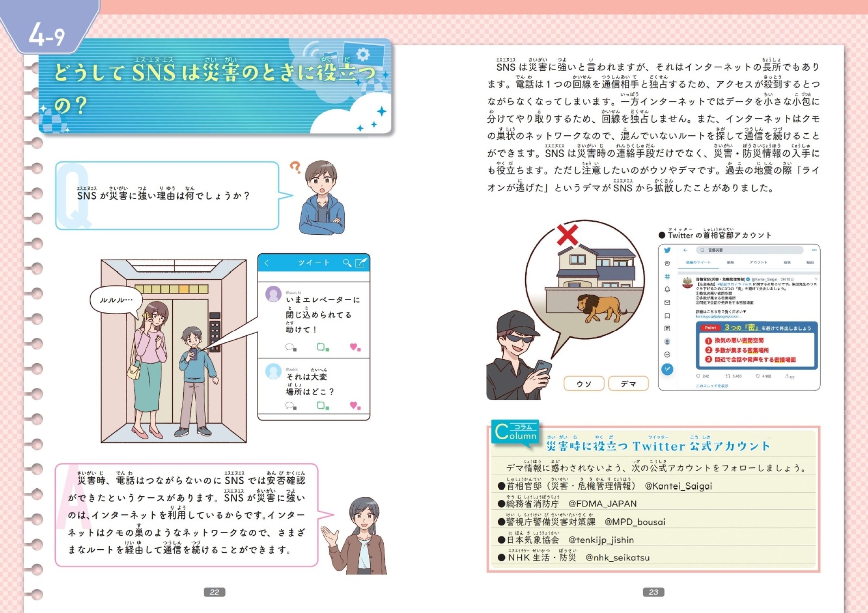
Task: Reply to the @suzuki elevator tweet
Action: (x=290, y=347)
